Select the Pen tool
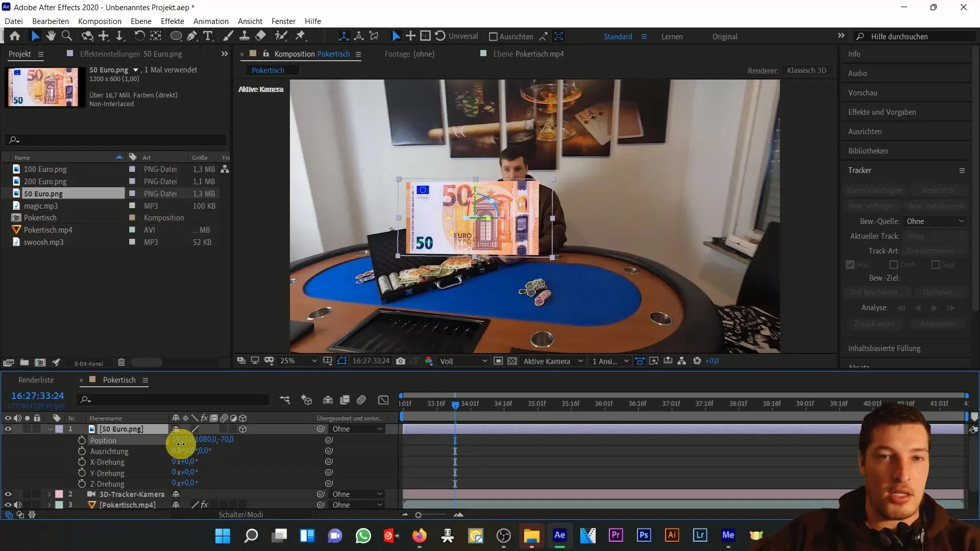 [x=192, y=36]
